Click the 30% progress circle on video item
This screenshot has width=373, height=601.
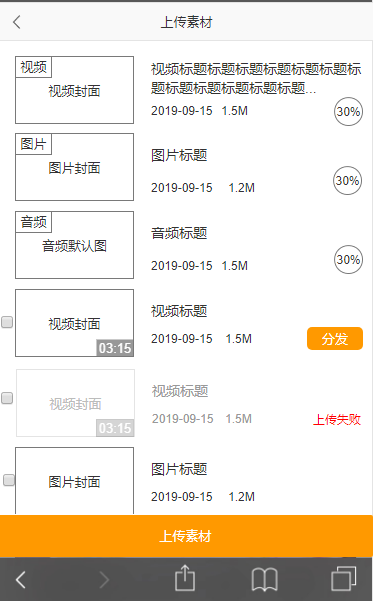point(348,112)
